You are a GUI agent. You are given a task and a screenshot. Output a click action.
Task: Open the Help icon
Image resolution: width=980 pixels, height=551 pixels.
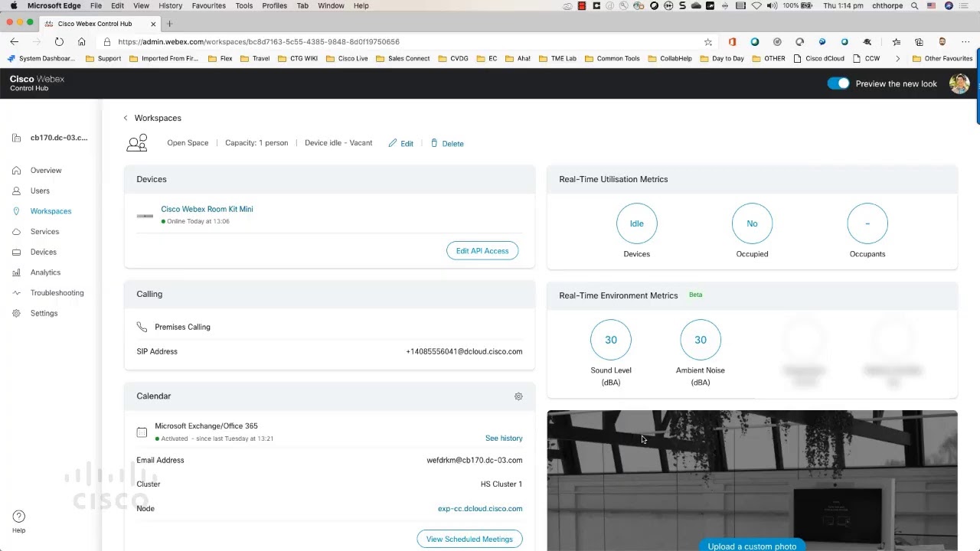(x=19, y=517)
